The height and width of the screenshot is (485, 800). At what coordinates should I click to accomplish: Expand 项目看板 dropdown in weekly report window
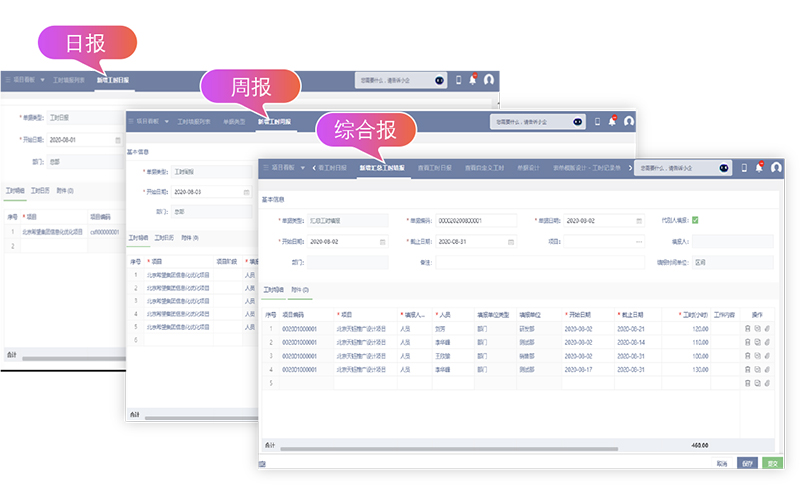(x=166, y=121)
